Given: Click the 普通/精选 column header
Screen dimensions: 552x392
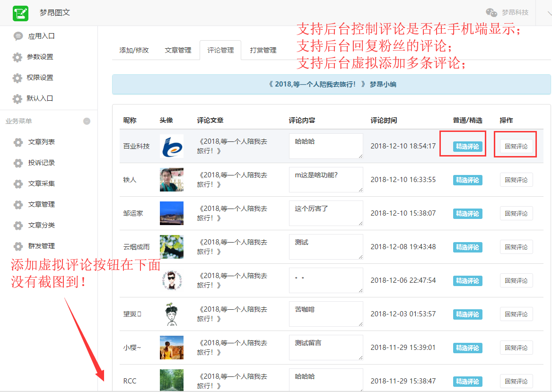Looking at the screenshot, I should pyautogui.click(x=467, y=121).
